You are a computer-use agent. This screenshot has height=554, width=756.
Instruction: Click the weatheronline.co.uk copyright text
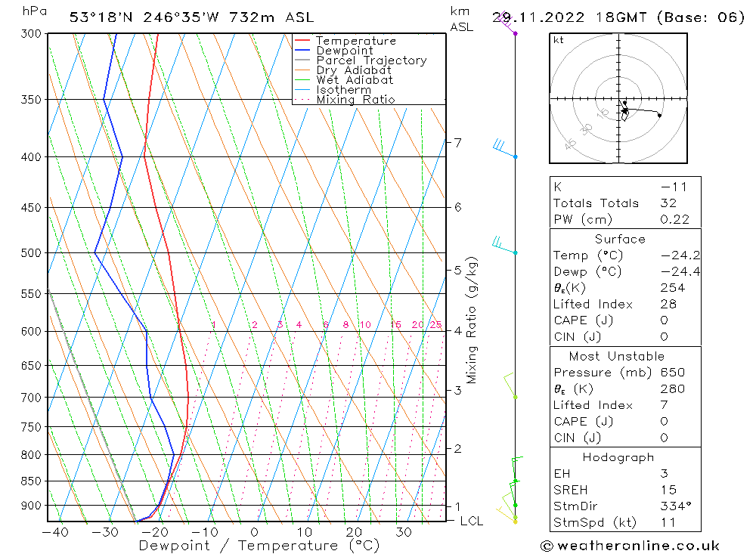630,546
